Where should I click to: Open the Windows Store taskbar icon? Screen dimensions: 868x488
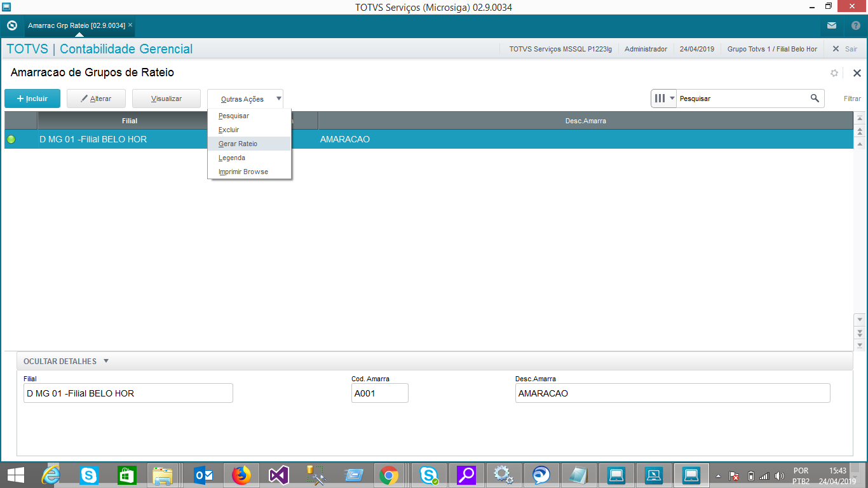(x=126, y=475)
